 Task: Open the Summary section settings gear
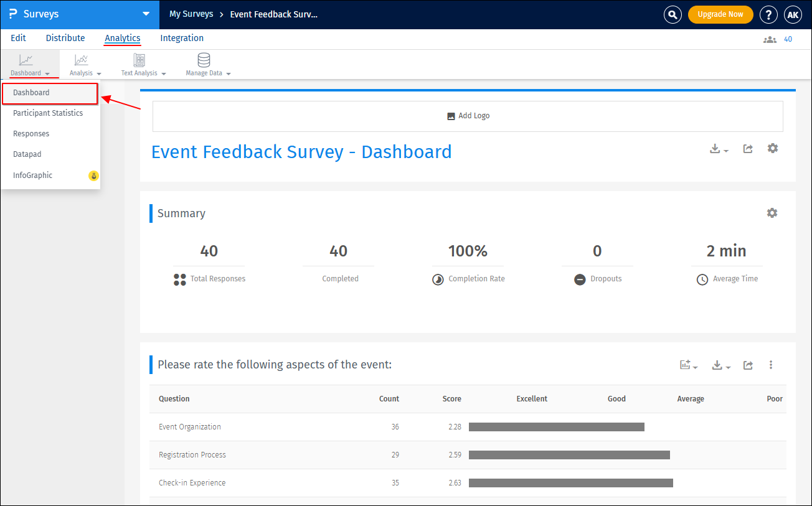click(772, 213)
